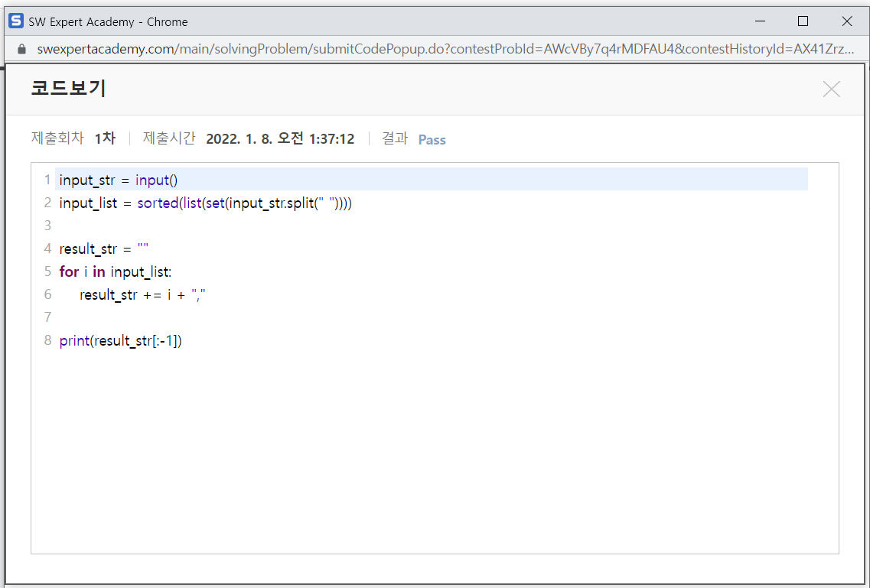Click the 제출시간 label
This screenshot has height=588, width=870.
[169, 138]
